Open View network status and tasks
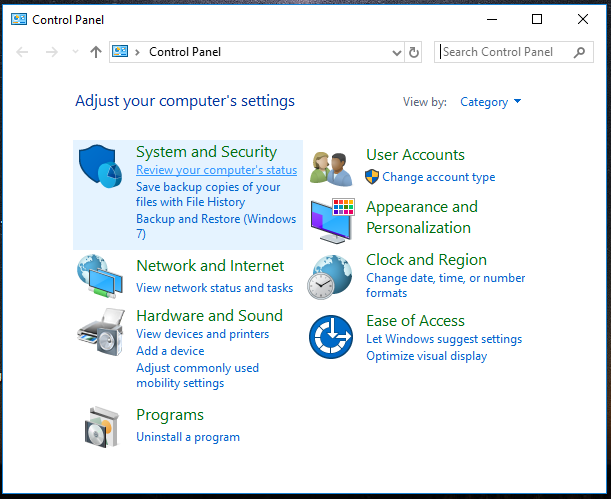Screen dimensions: 611x499 214,288
